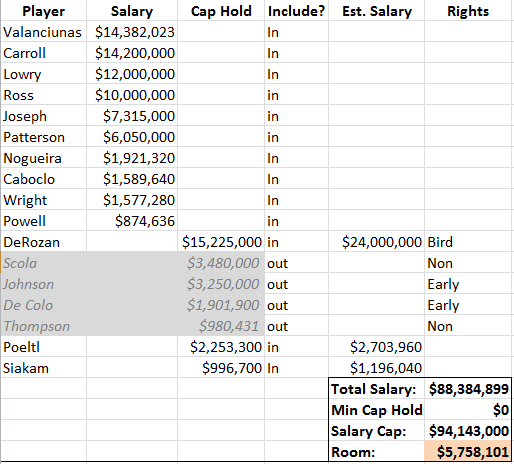The height and width of the screenshot is (464, 514).
Task: Select Scola's grayed cap hold $3,480,000
Action: [x=221, y=263]
